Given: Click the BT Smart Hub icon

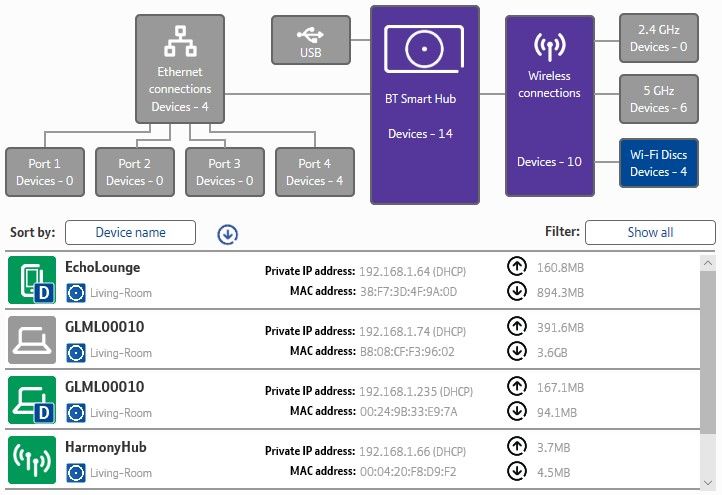Looking at the screenshot, I should point(425,48).
